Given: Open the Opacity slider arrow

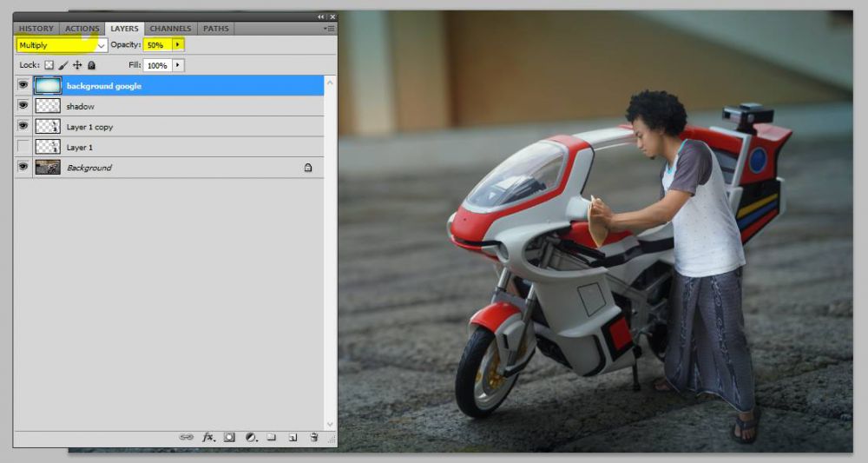Looking at the screenshot, I should pyautogui.click(x=178, y=44).
